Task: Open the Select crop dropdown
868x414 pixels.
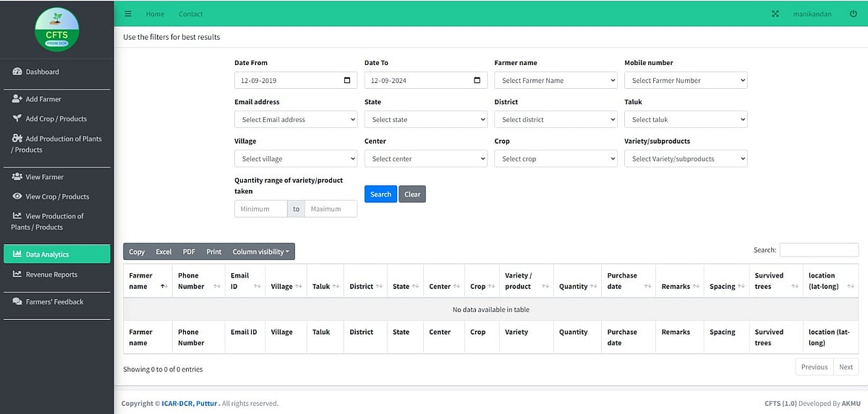Action: pos(555,158)
